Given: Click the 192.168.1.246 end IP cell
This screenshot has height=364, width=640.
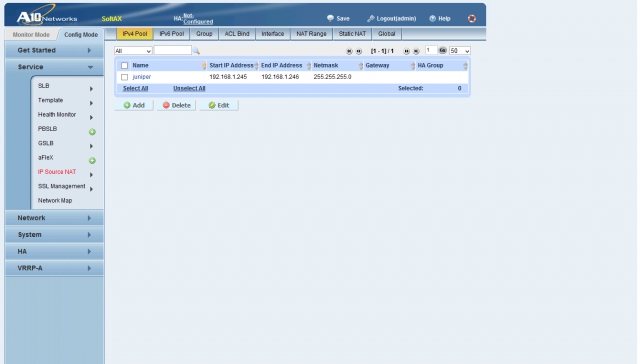Looking at the screenshot, I should [x=280, y=77].
